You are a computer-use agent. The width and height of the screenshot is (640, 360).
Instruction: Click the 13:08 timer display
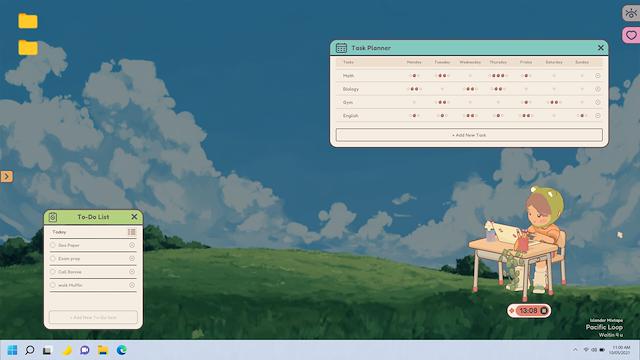point(528,311)
